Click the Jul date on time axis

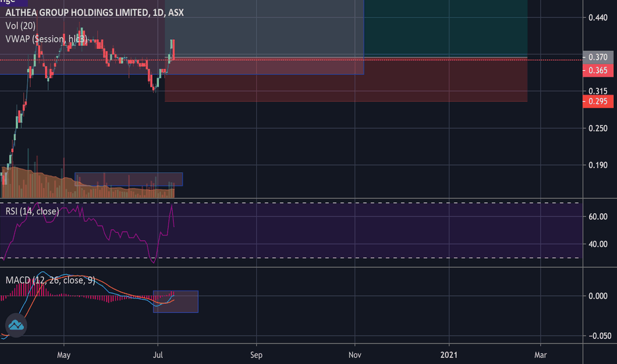158,355
